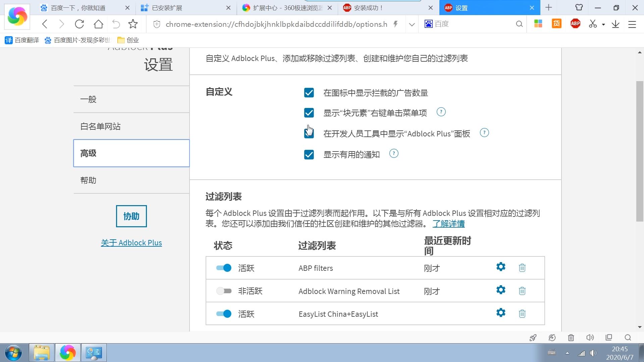Screen dimensions: 644x362
Task: Switch to the 百度一下 tab
Action: (x=79, y=7)
